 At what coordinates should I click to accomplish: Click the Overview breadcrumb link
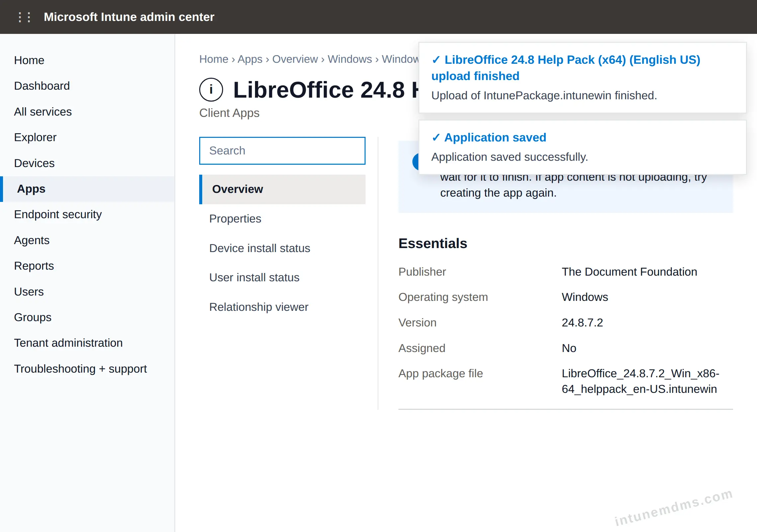coord(295,59)
